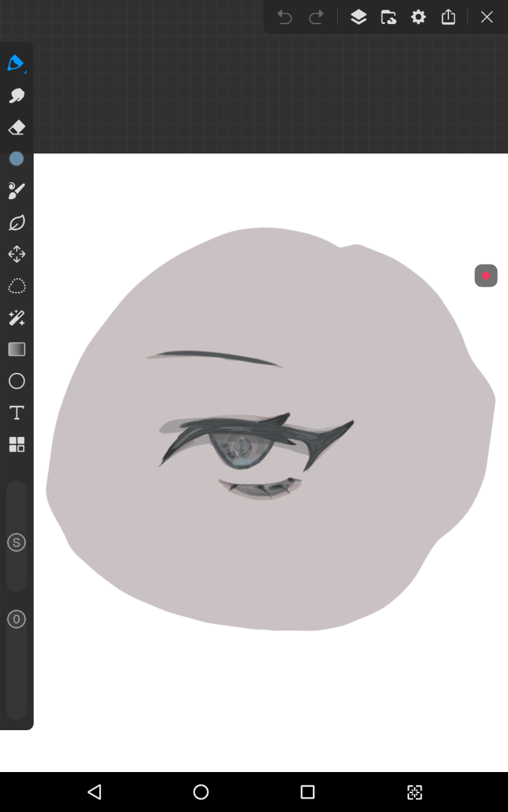This screenshot has height=812, width=508.
Task: Select the circle Shape tool
Action: click(17, 381)
